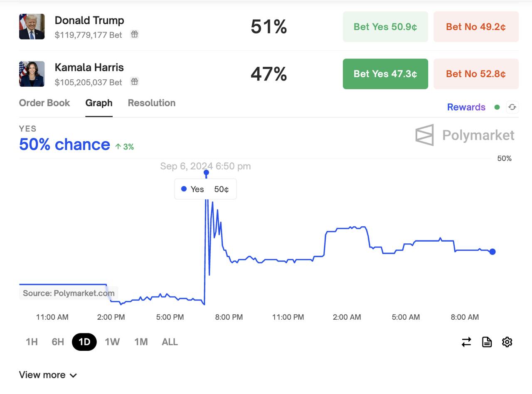Click Bet No 49.2¢ for Donald Trump
The height and width of the screenshot is (394, 532).
tap(476, 27)
